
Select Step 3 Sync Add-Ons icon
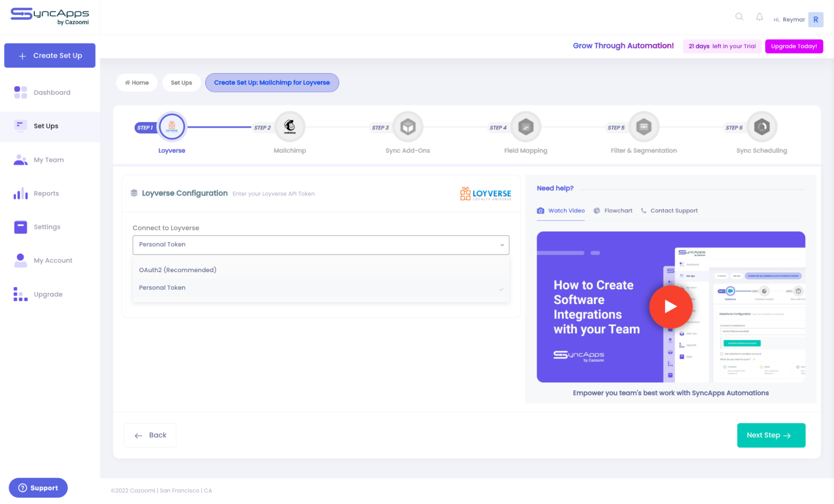pyautogui.click(x=408, y=126)
